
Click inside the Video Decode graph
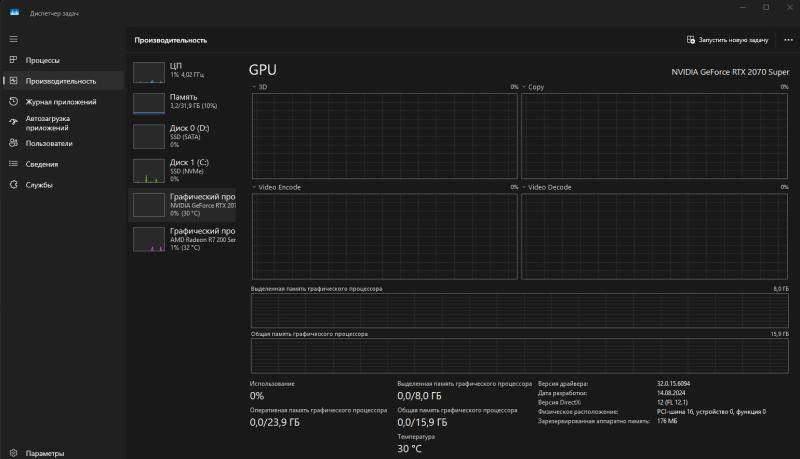(x=654, y=236)
